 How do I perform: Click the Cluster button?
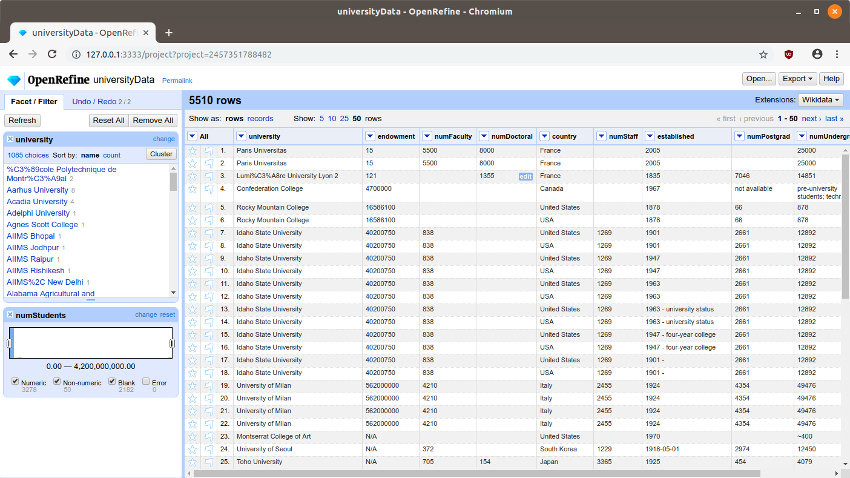[160, 154]
